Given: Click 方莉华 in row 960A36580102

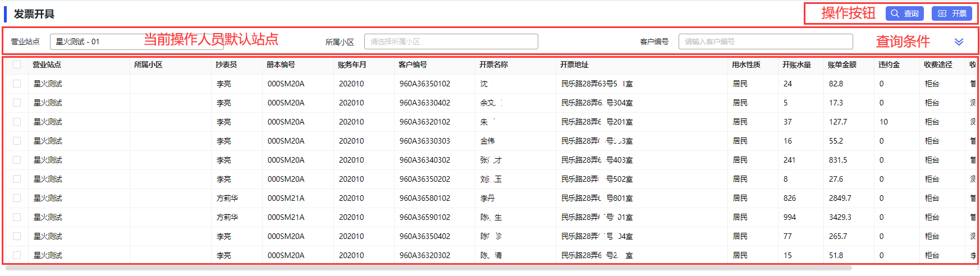Looking at the screenshot, I should (227, 198).
